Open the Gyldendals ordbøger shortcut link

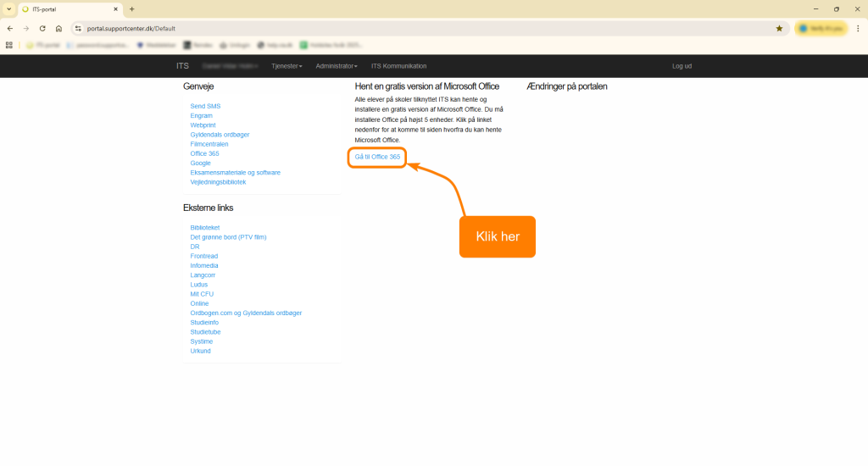coord(220,135)
